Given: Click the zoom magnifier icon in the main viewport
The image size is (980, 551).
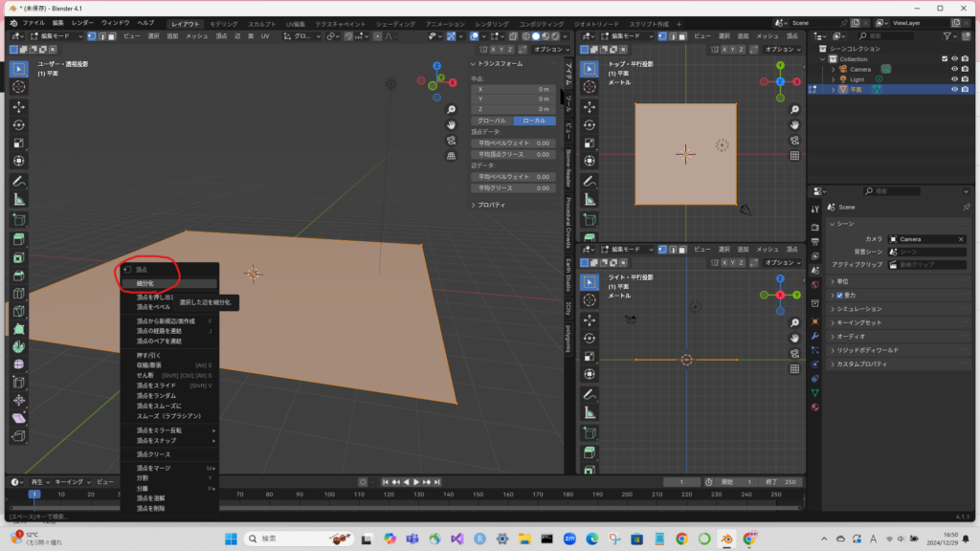Looking at the screenshot, I should [451, 107].
